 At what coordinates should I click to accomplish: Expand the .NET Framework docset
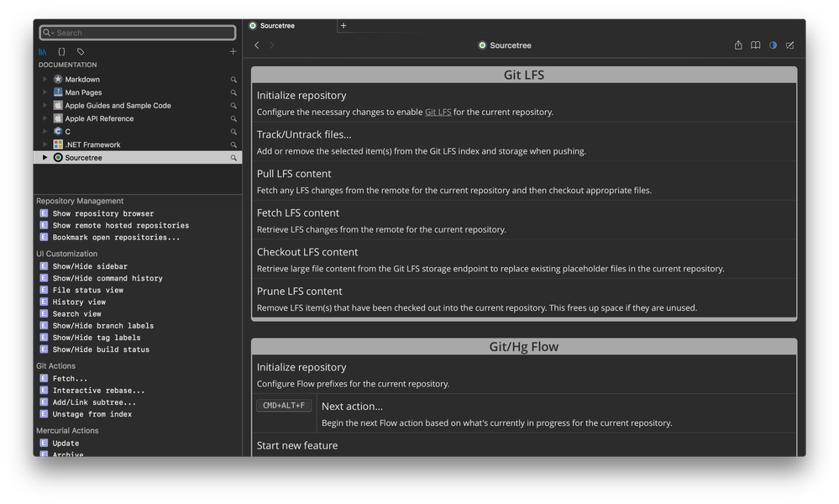(x=45, y=144)
